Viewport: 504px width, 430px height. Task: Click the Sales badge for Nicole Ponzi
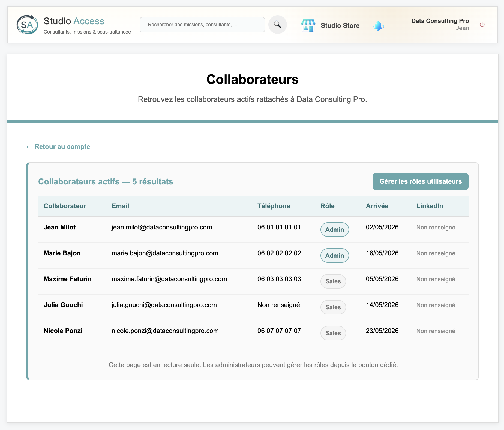tap(333, 333)
